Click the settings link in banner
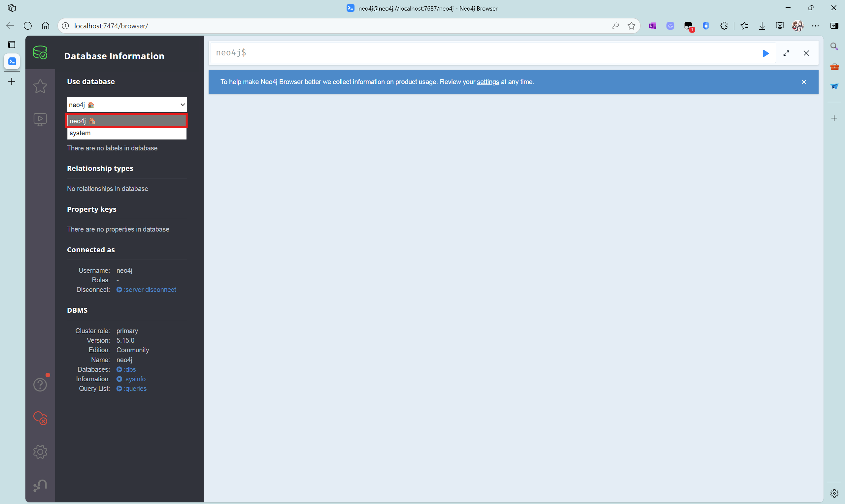 [x=488, y=82]
